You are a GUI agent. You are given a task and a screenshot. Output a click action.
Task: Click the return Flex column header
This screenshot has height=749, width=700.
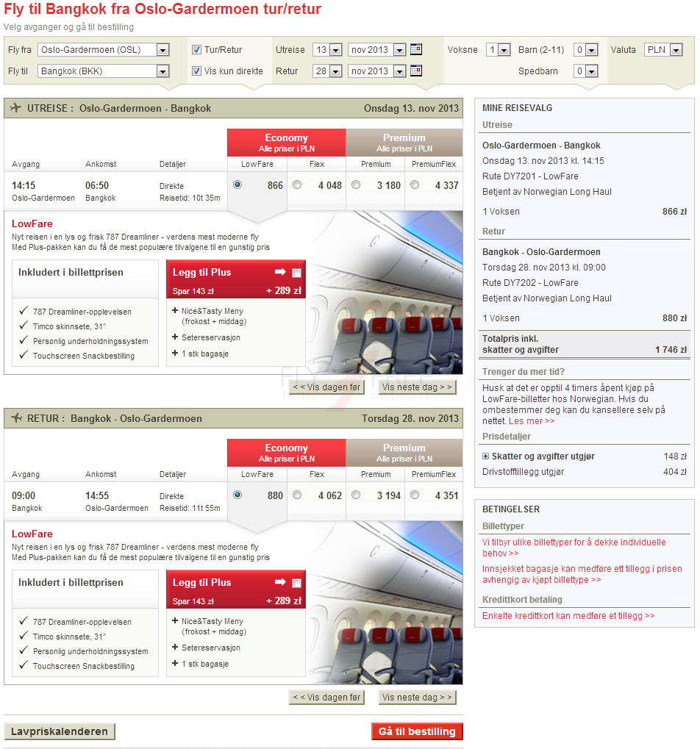point(316,474)
